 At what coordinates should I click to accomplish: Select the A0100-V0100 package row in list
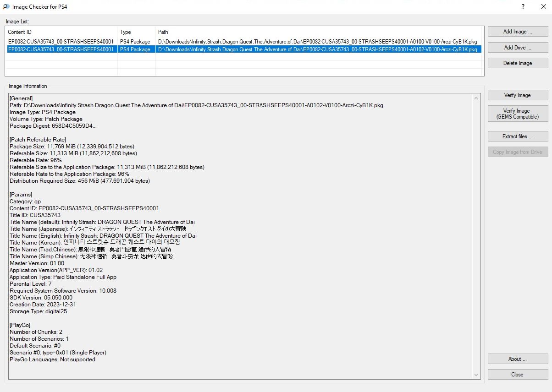tap(243, 42)
